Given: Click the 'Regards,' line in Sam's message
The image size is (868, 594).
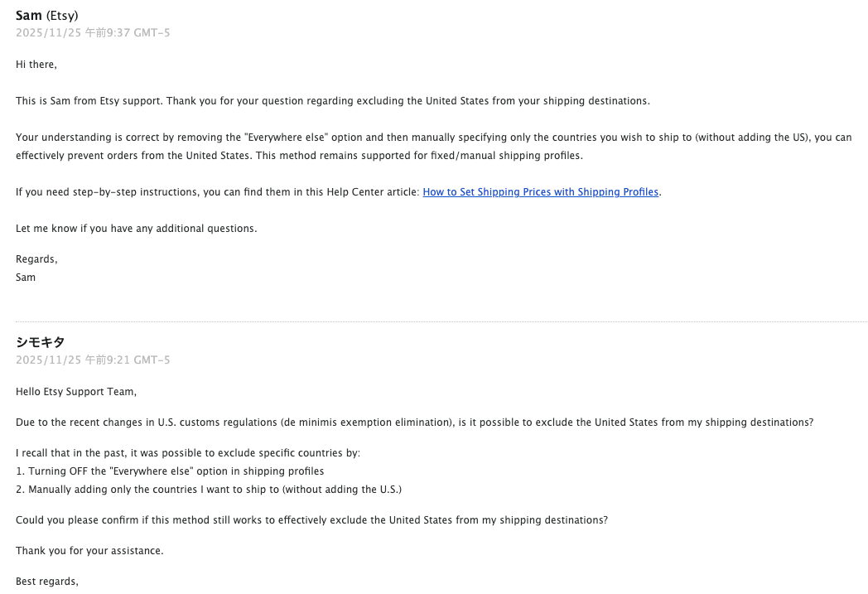Looking at the screenshot, I should pyautogui.click(x=36, y=259).
